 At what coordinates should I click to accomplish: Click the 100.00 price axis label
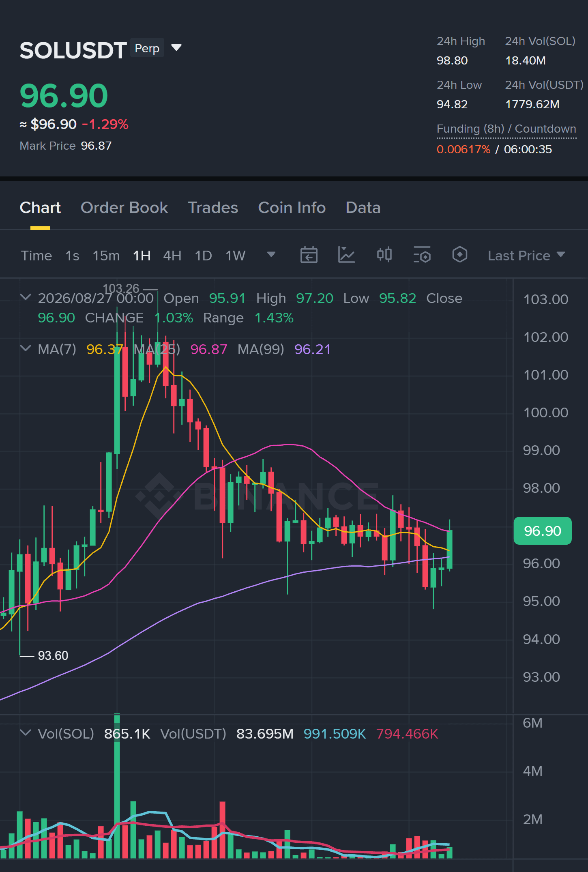click(x=546, y=412)
